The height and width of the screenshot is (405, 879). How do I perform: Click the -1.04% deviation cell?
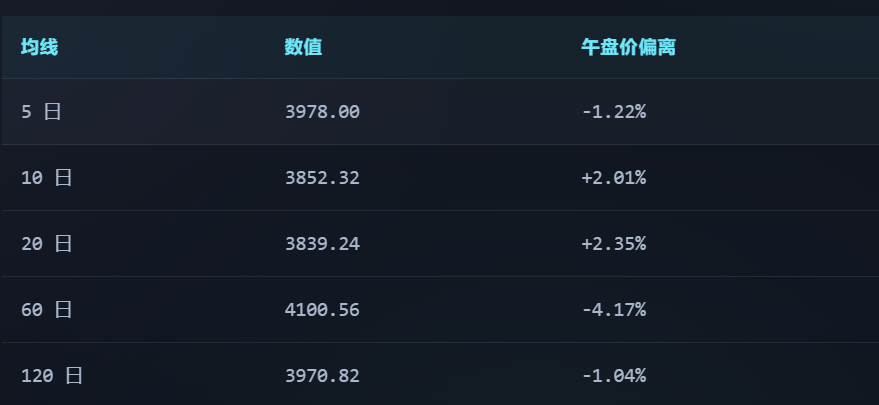(614, 375)
